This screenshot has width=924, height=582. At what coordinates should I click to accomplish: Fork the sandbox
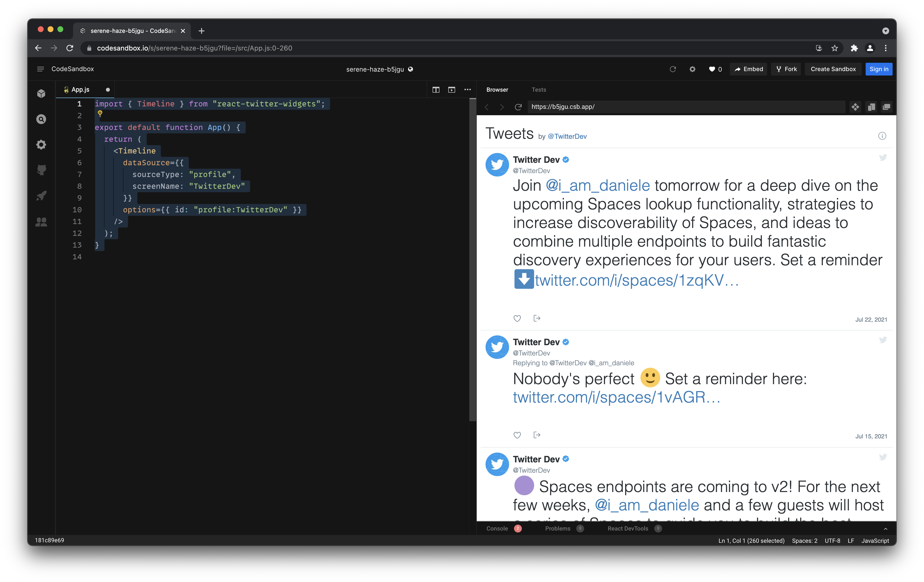click(x=786, y=69)
